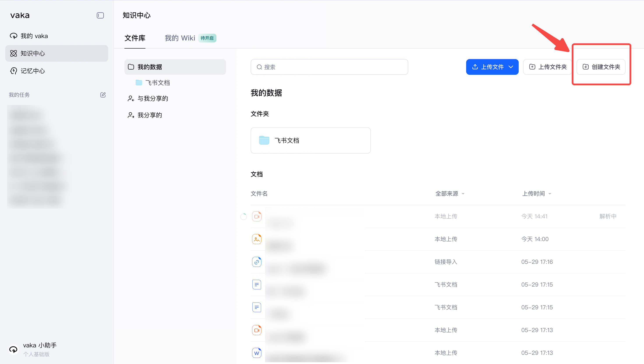644x364 pixels.
Task: Click the image file icon uploaded 今天 14:00
Action: (x=257, y=239)
